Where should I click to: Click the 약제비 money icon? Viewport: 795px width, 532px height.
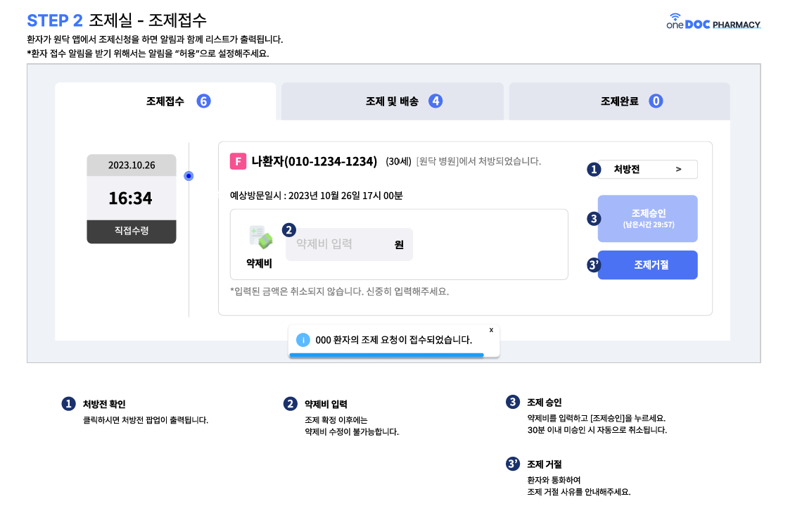point(260,238)
